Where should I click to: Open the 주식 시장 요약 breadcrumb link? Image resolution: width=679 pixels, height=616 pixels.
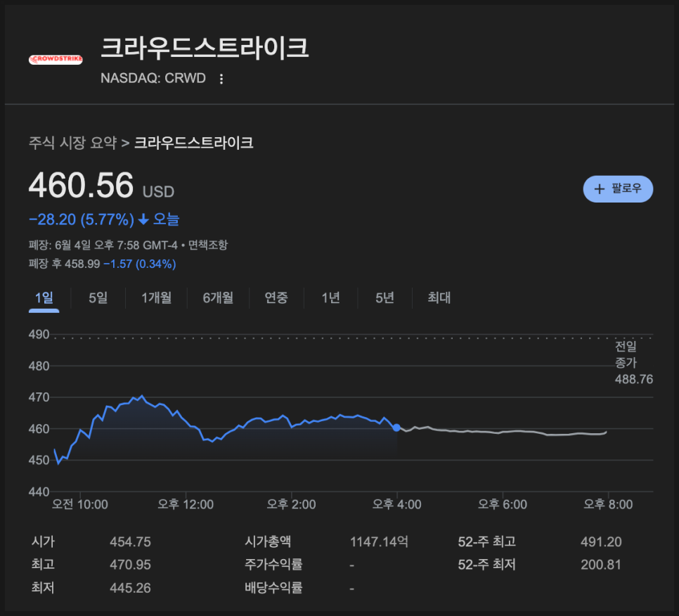[x=73, y=143]
